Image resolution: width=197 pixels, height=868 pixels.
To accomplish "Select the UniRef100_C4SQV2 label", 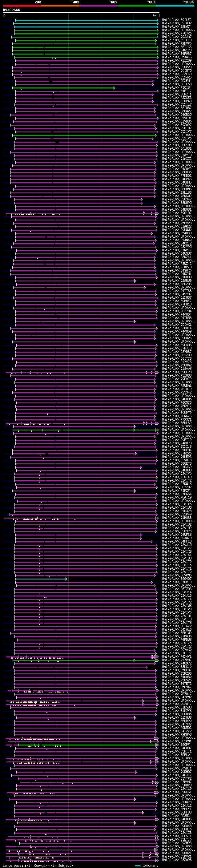I will point(177,169).
